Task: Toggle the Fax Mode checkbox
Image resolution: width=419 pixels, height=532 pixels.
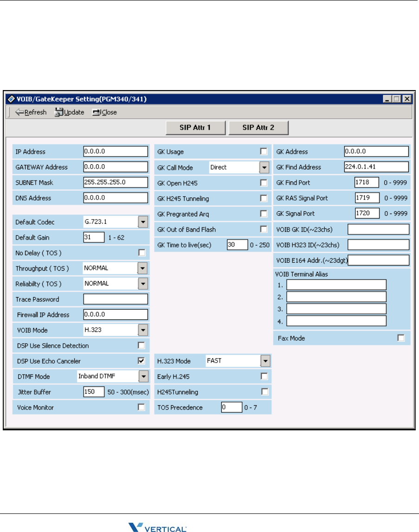Action: pos(401,338)
